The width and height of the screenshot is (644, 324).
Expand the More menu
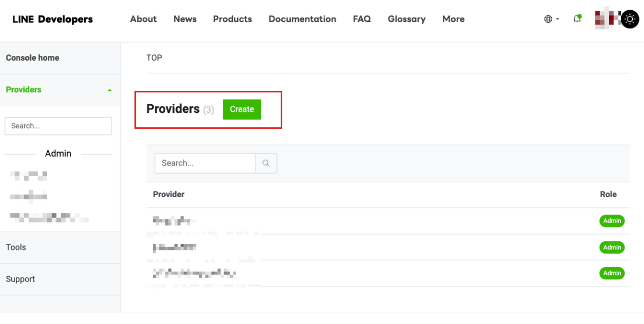(x=453, y=19)
